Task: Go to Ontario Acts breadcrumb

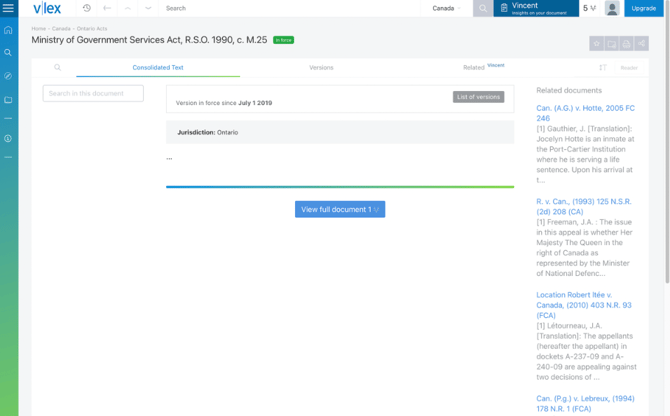Action: pos(92,29)
